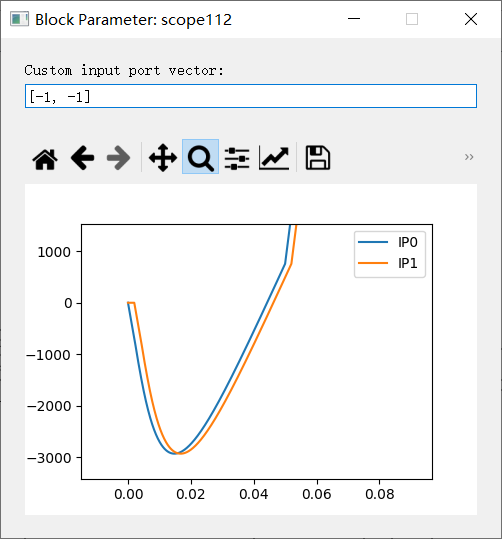Click the orange IP1 line swatch in legend
502x539 pixels.
click(x=373, y=263)
